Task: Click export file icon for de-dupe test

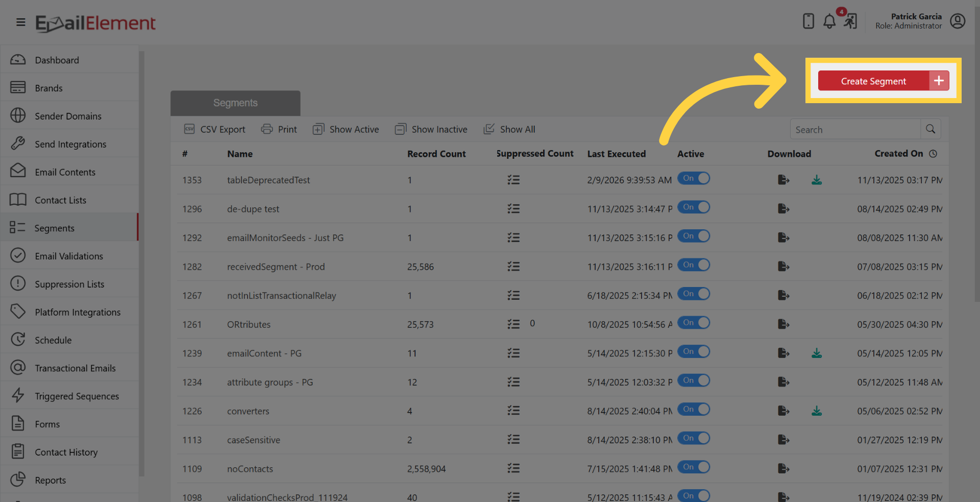Action: point(783,209)
